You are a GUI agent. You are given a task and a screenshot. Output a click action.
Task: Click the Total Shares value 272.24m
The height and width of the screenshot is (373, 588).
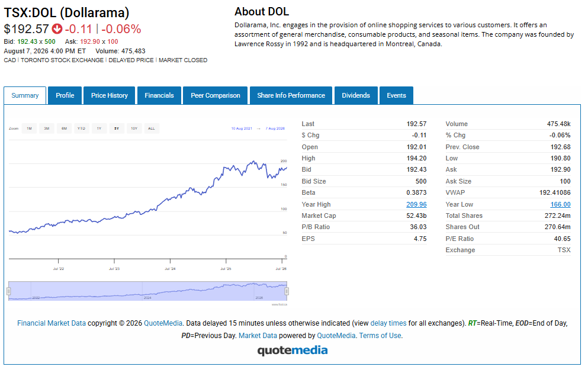(558, 216)
